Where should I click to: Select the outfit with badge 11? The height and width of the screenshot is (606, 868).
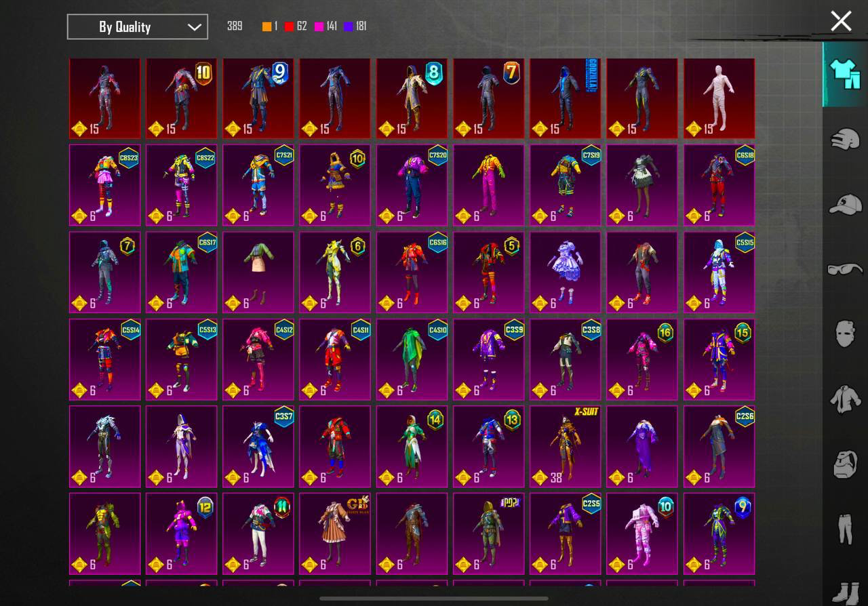[x=258, y=533]
